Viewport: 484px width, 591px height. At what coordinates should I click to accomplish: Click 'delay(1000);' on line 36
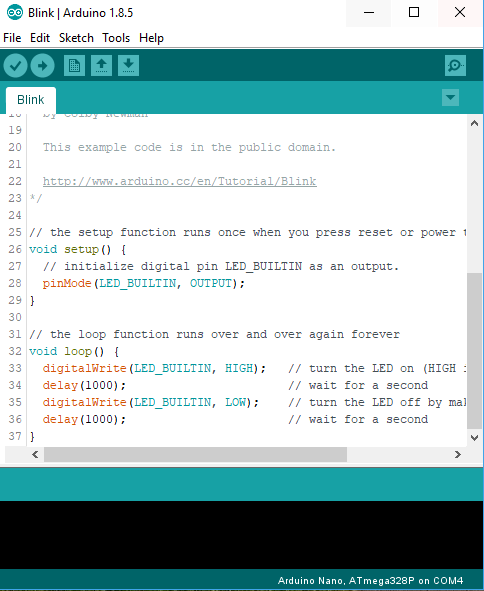tap(84, 420)
